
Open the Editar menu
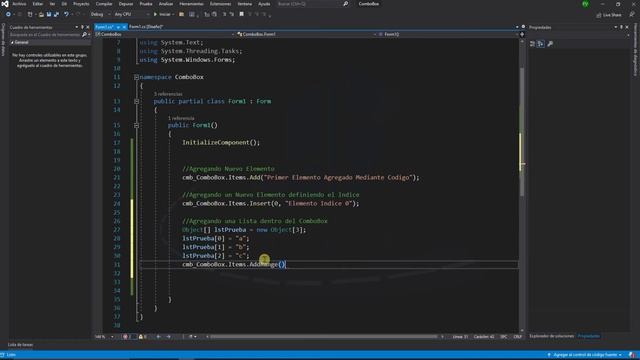[x=38, y=4]
